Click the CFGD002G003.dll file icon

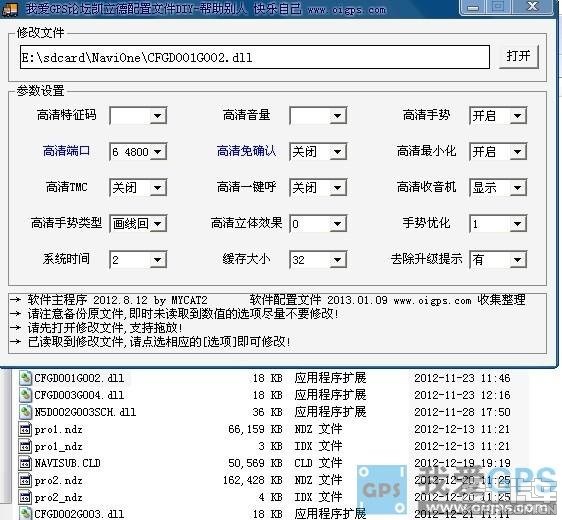[x=25, y=514]
